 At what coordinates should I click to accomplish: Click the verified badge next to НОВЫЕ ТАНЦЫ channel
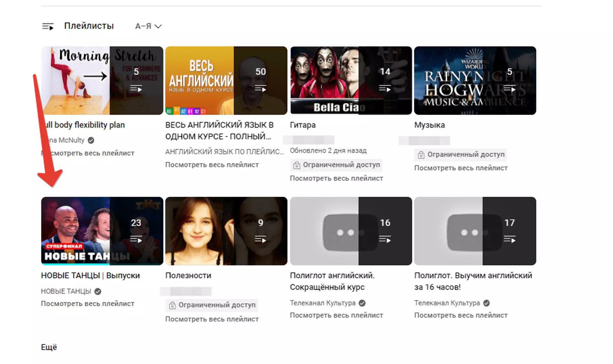coord(98,291)
